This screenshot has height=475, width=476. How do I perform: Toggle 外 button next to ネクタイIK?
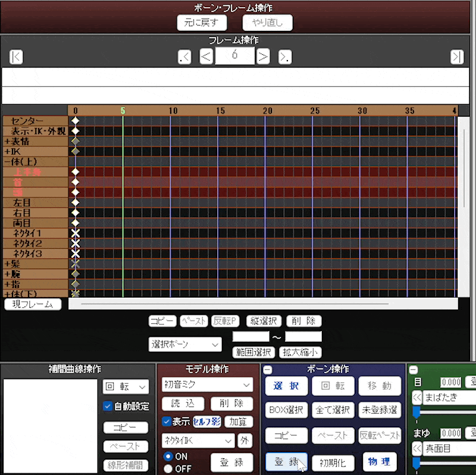pos(245,440)
